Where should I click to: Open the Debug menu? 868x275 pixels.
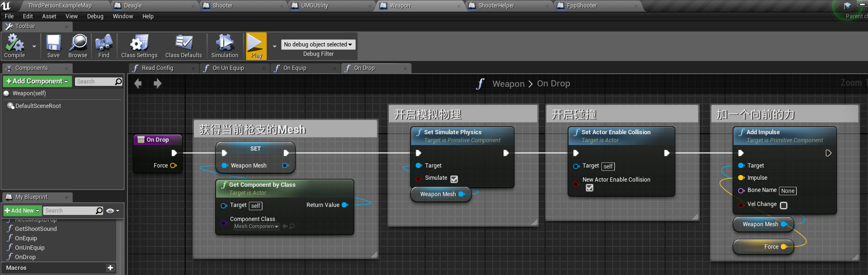tap(95, 16)
